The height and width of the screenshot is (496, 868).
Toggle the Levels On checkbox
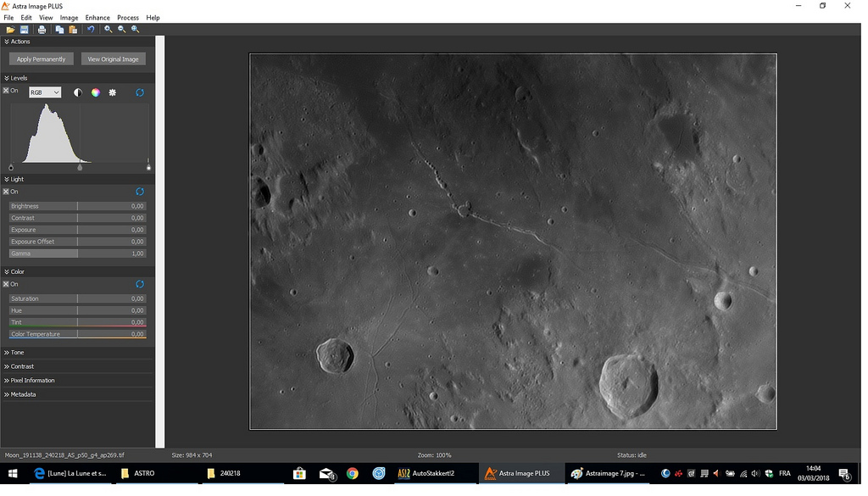pos(6,91)
